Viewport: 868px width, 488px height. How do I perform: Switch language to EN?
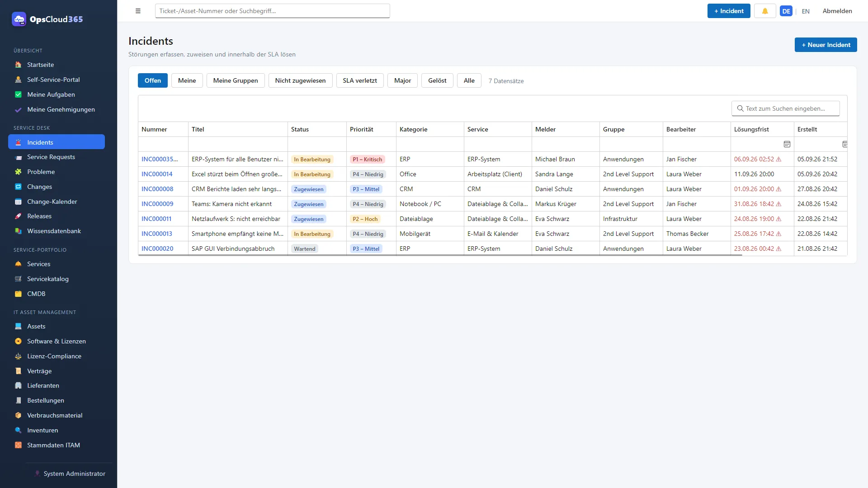[806, 11]
